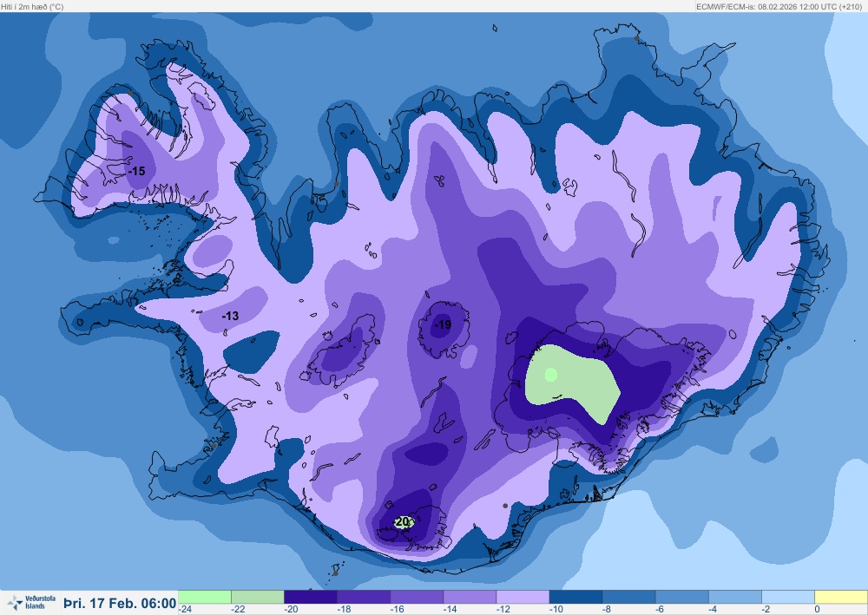Choose the -10 to -8 dark blue legend swatch

[x=576, y=598]
